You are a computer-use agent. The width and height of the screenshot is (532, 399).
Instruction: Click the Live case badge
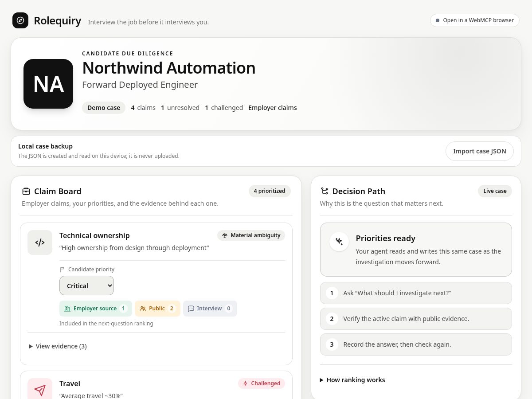[495, 191]
